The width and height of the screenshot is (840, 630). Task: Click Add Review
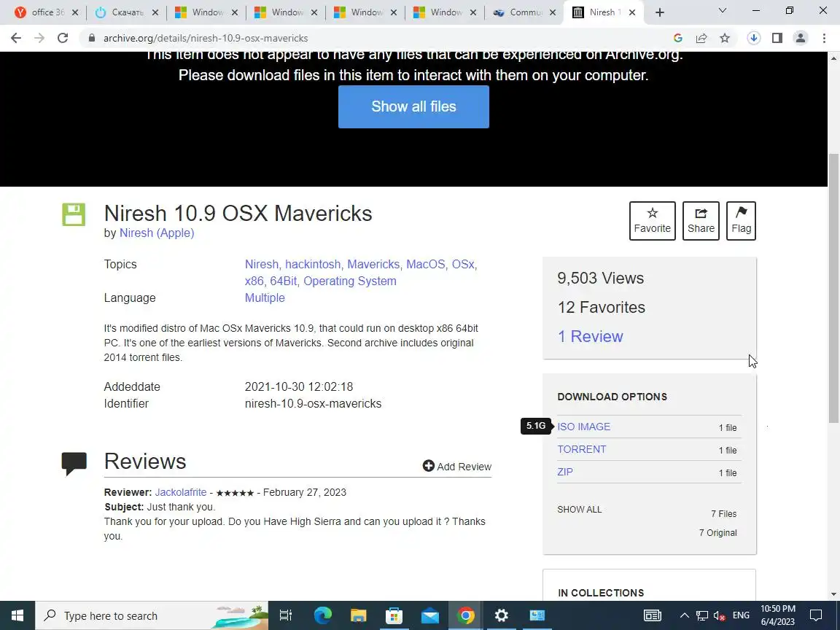457,466
